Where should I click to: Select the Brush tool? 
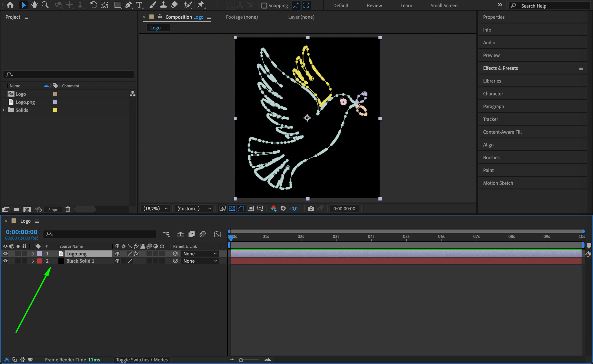(153, 5)
